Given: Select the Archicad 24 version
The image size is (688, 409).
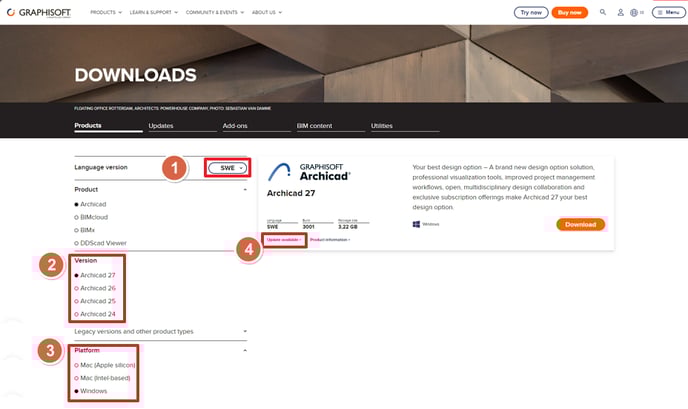Looking at the screenshot, I should click(x=95, y=314).
